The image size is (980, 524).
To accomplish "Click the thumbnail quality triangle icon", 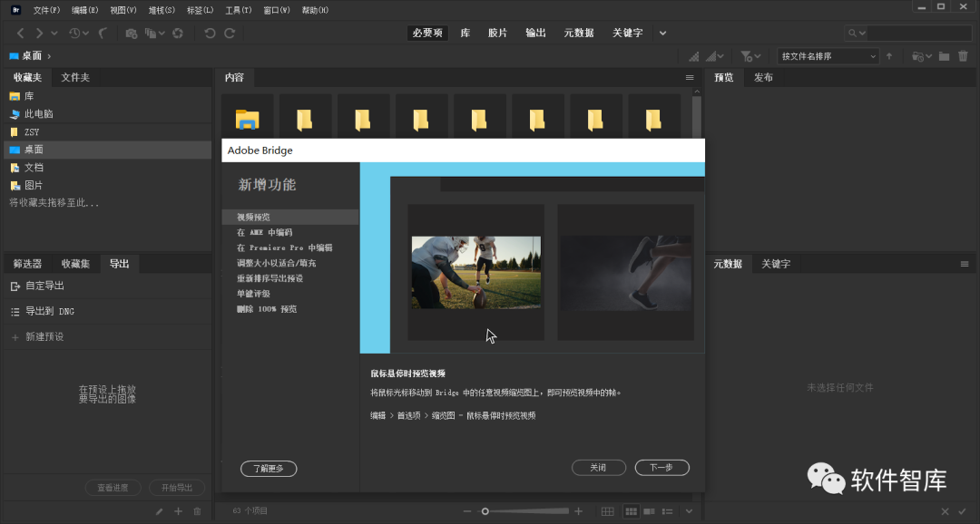I will (x=694, y=56).
